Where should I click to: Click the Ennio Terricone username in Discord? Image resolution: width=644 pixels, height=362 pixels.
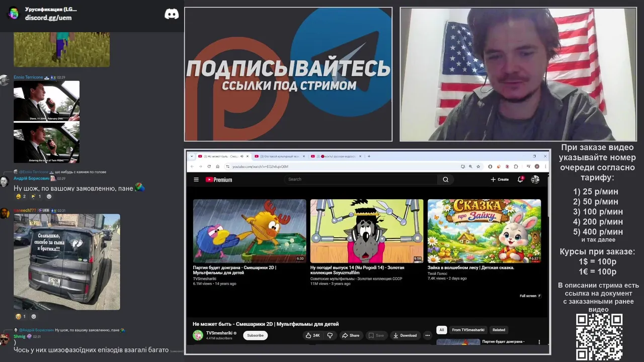click(28, 77)
